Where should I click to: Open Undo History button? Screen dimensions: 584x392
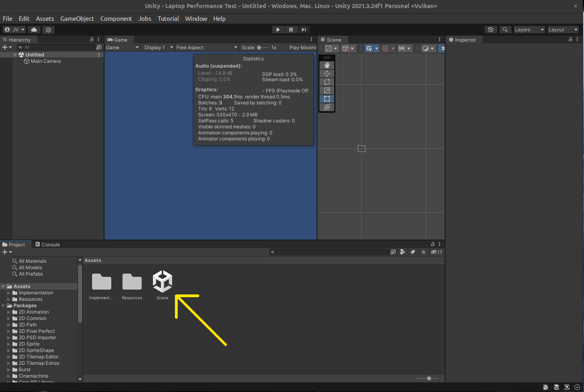(x=491, y=30)
